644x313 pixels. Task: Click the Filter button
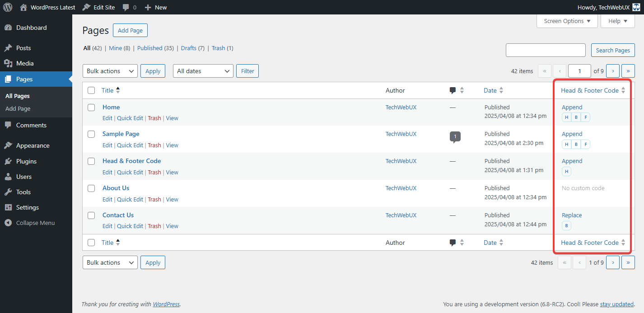(x=247, y=71)
